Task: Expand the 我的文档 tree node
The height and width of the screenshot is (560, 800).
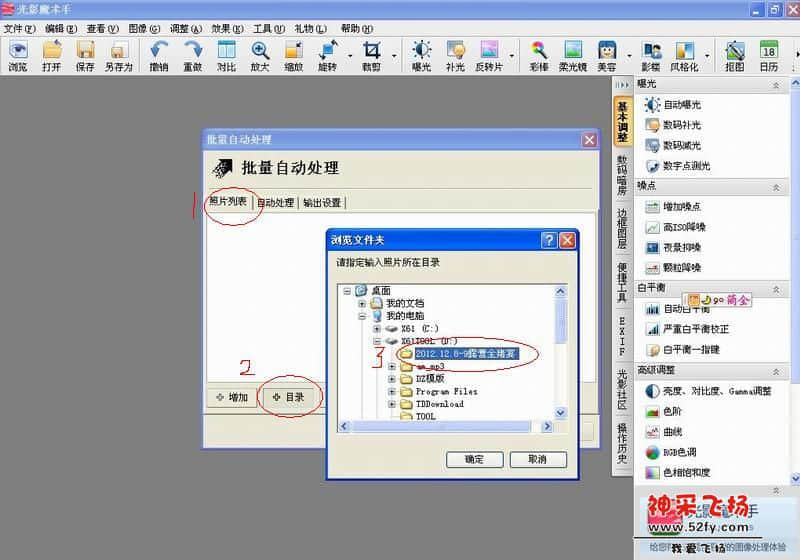Action: (x=362, y=303)
